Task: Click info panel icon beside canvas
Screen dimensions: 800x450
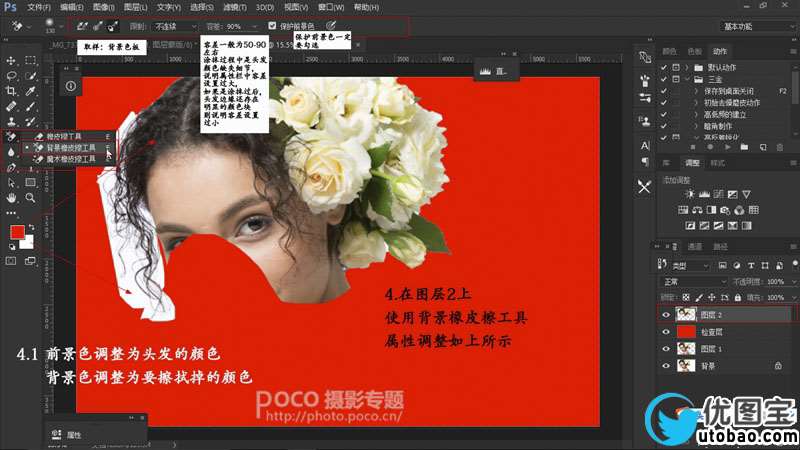Action: click(x=71, y=86)
